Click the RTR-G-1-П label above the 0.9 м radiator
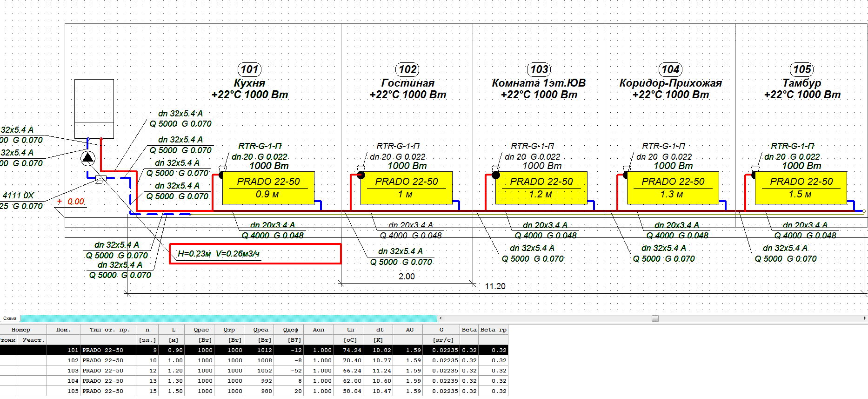This screenshot has height=399, width=868. point(260,146)
